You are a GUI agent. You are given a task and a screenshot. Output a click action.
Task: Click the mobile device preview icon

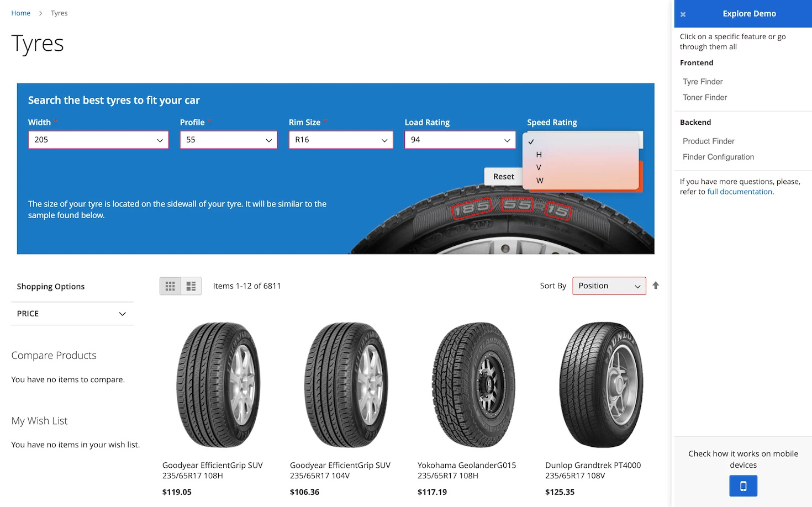pyautogui.click(x=743, y=486)
